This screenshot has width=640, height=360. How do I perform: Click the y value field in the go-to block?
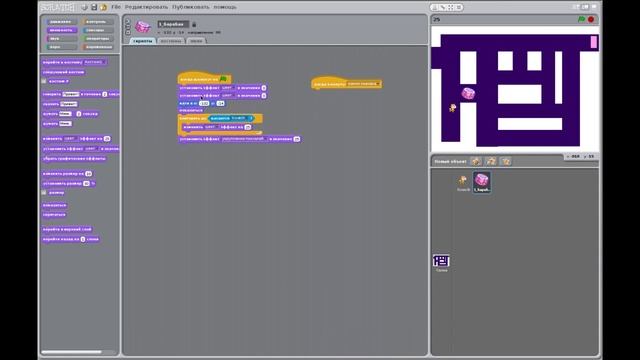(220, 104)
